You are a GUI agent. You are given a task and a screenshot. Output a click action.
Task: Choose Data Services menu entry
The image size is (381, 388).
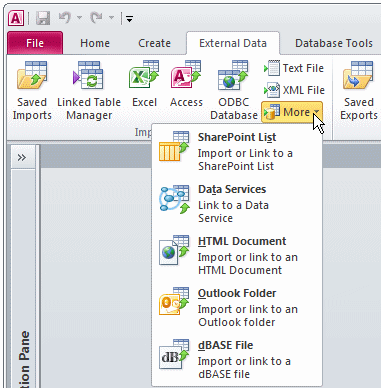pos(237,203)
